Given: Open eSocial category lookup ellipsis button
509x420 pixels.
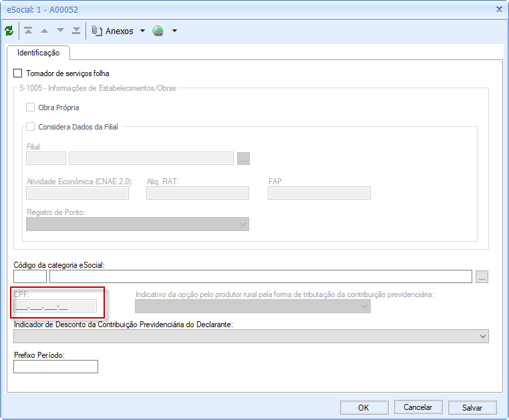Looking at the screenshot, I should click(482, 277).
